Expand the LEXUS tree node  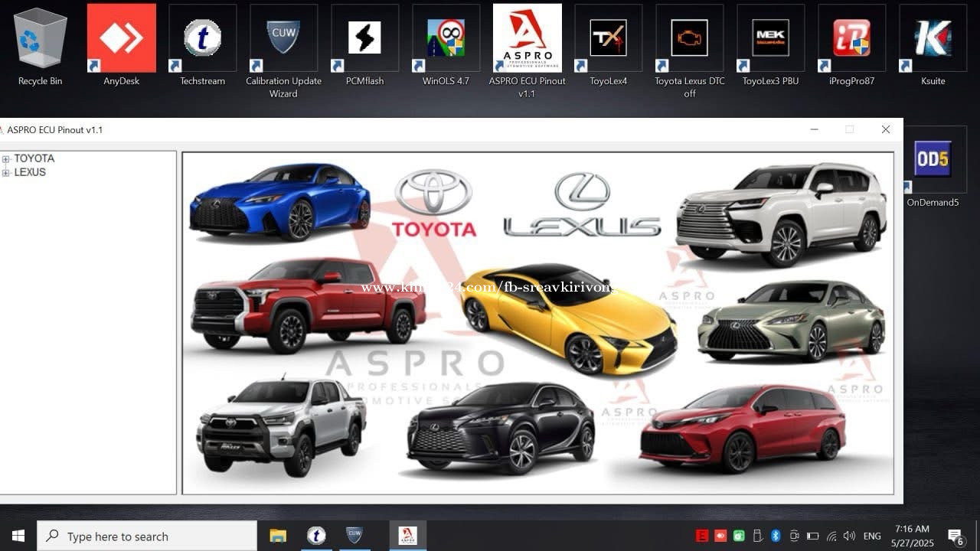click(6, 173)
